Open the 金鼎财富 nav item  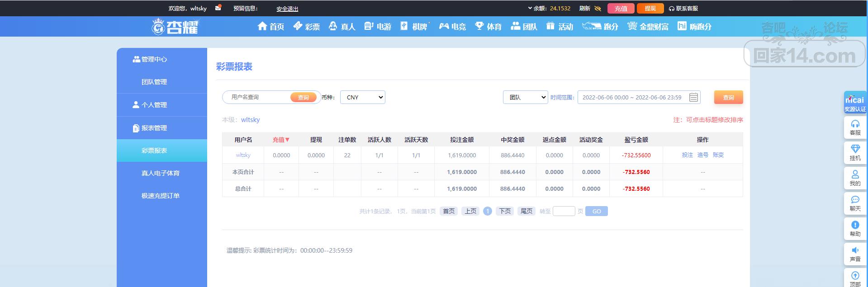pyautogui.click(x=648, y=27)
